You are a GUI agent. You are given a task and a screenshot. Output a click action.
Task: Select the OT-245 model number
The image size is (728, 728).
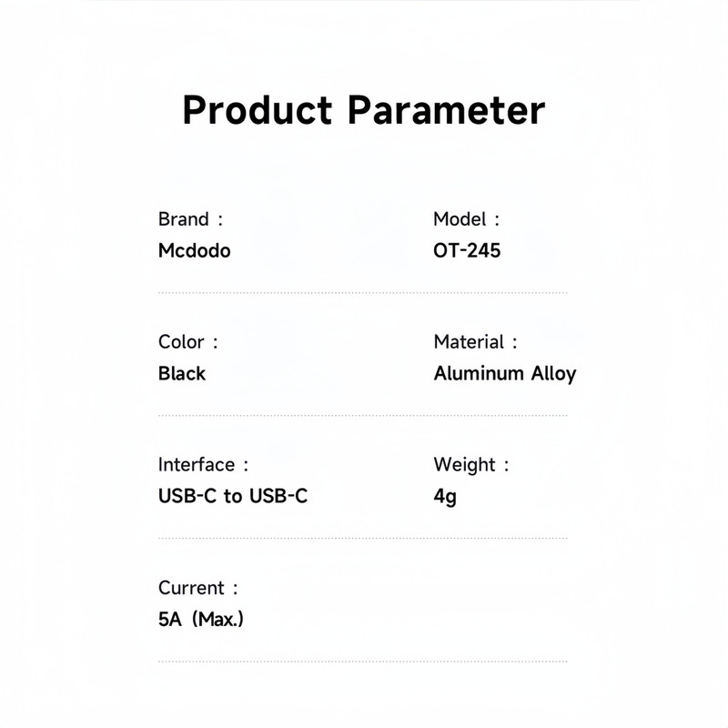click(x=467, y=250)
